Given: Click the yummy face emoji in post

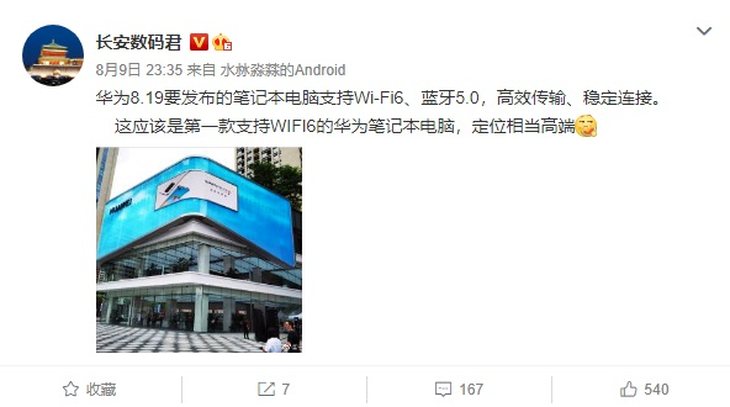Looking at the screenshot, I should point(587,126).
